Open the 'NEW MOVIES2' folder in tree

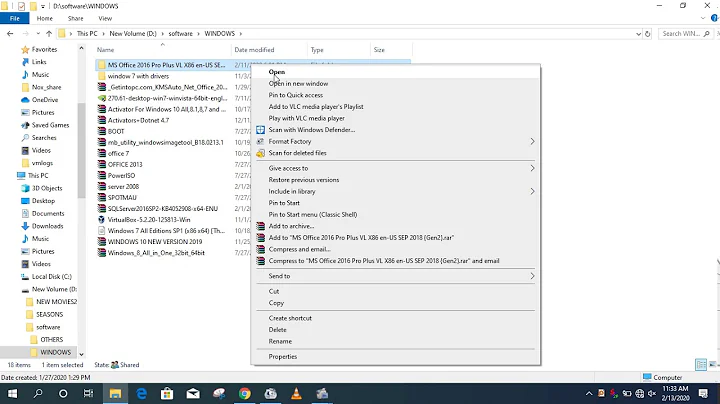(x=56, y=302)
